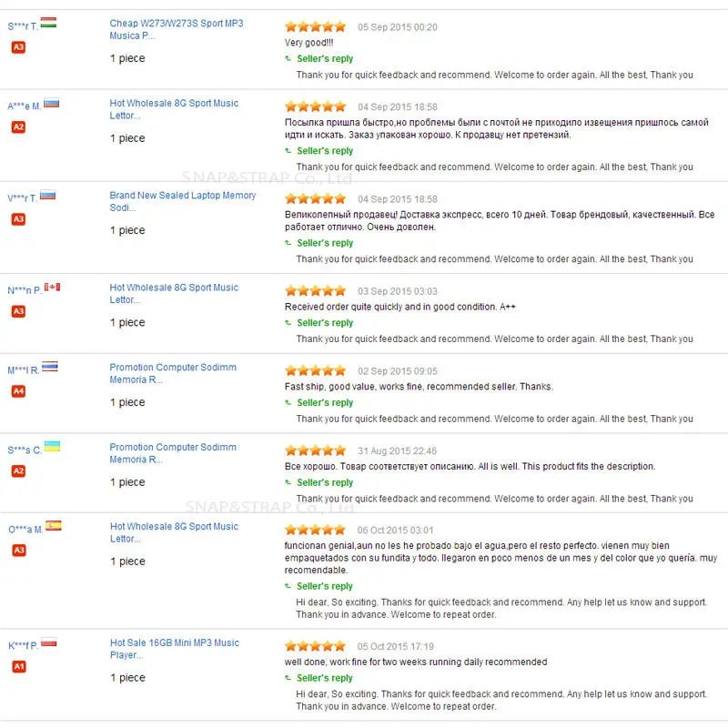Click the Hungarian flag beside S***r T.
728x728 pixels.
48,22
